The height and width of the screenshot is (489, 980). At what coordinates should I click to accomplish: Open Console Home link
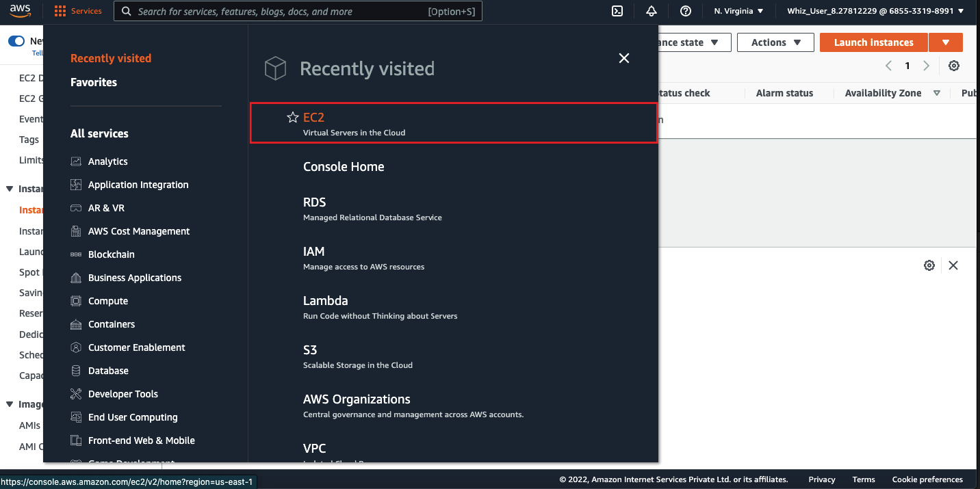(344, 167)
